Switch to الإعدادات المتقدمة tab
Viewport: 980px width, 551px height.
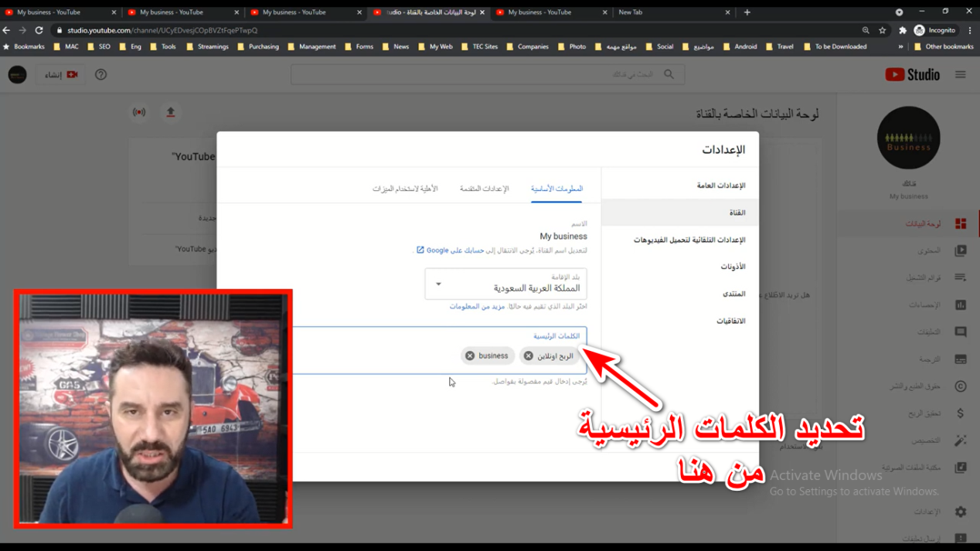coord(484,189)
